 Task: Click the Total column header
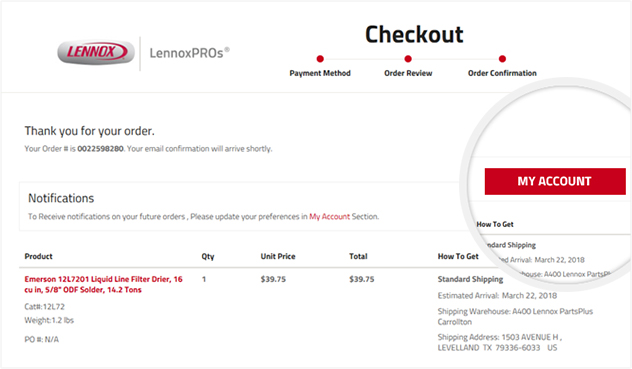pyautogui.click(x=358, y=256)
